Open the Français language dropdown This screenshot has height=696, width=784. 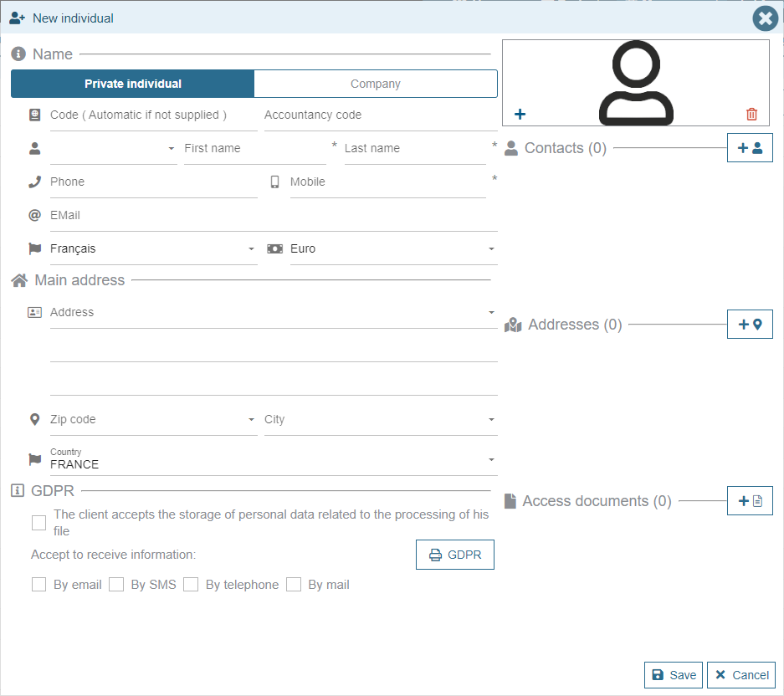[152, 249]
